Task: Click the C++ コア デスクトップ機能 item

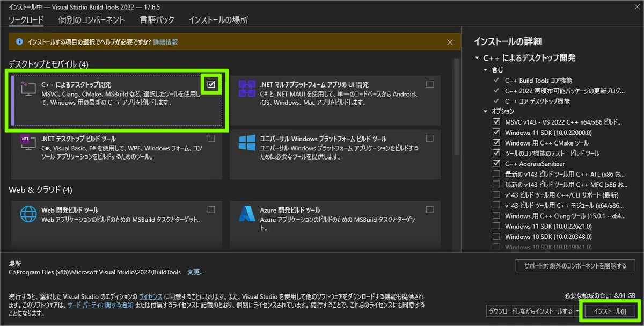Action: coord(537,101)
